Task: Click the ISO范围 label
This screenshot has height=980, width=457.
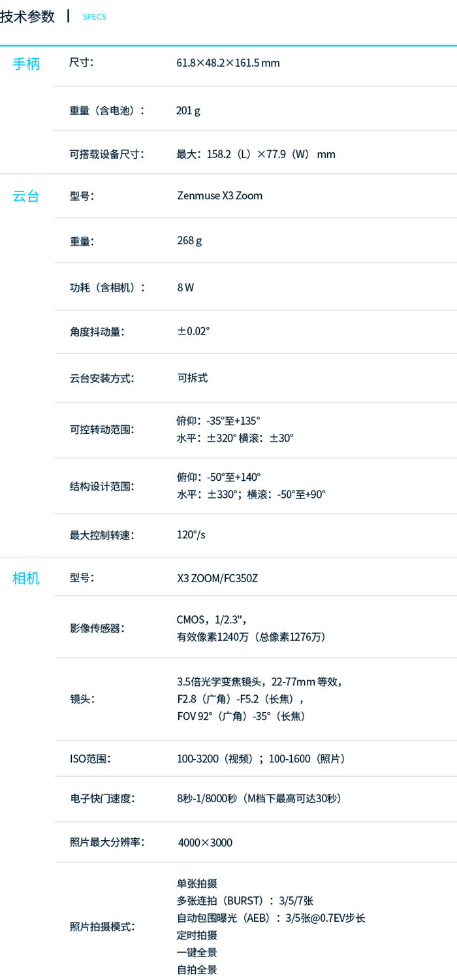Action: click(90, 759)
